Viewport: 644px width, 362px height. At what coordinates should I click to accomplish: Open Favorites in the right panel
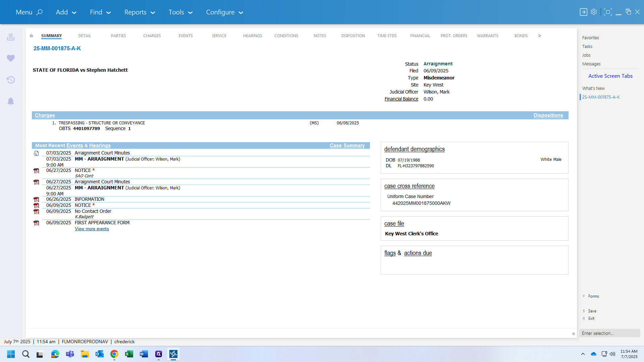pyautogui.click(x=590, y=38)
